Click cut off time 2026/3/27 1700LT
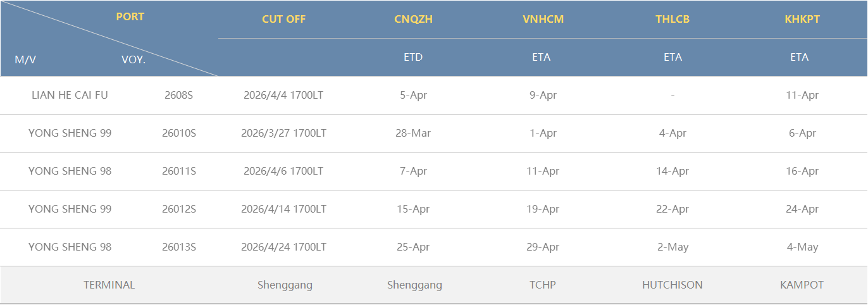 click(283, 134)
